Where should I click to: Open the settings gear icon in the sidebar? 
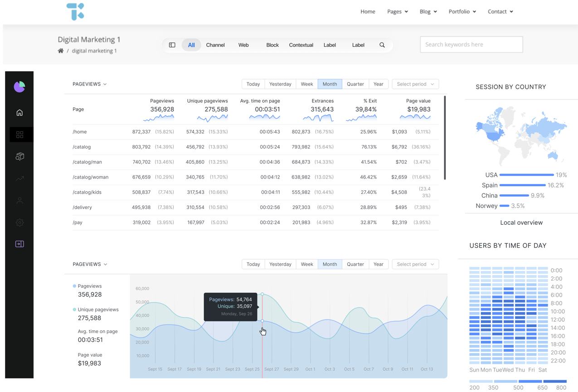tap(19, 223)
